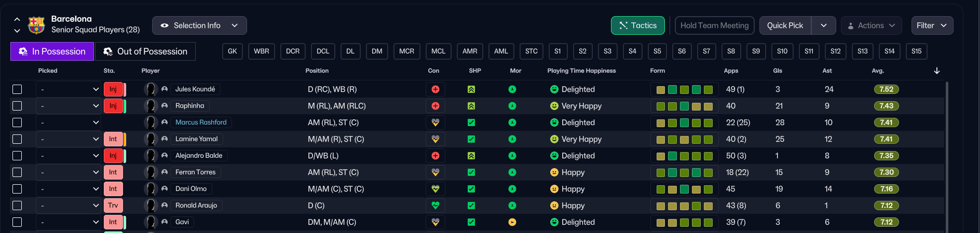Select the In Possession tab
980x233 pixels.
[52, 51]
